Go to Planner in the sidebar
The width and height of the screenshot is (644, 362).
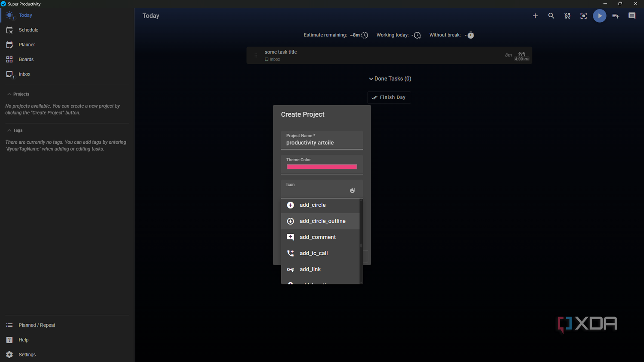[x=67, y=45]
